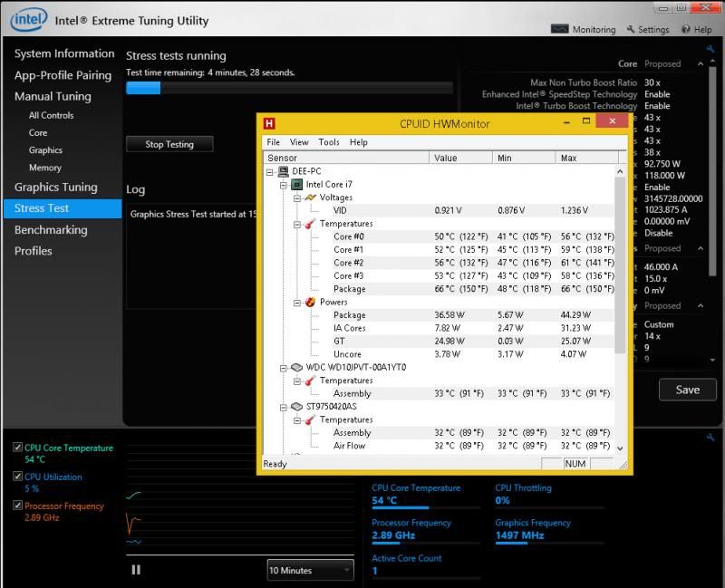Select the DEE-PC computer icon
The image size is (725, 588).
284,171
